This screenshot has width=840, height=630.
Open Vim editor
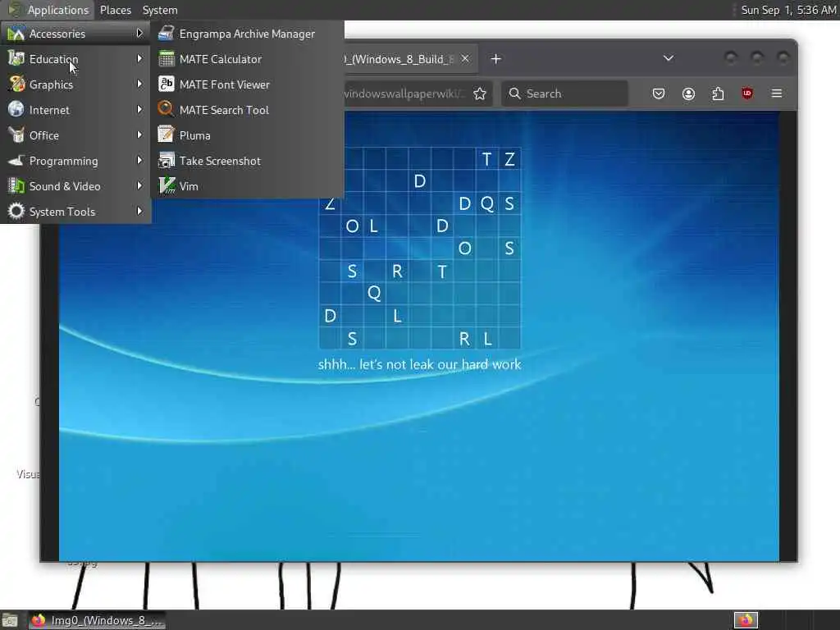click(247, 186)
